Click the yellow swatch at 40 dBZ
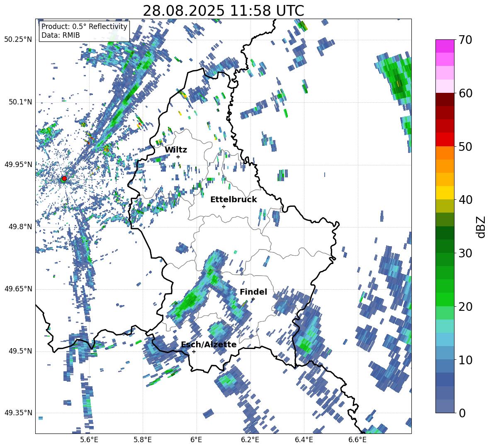 tap(445, 193)
